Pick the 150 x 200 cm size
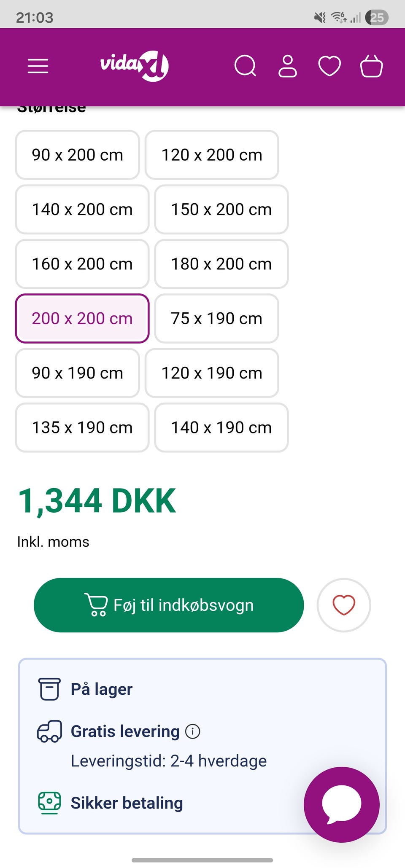 221,209
